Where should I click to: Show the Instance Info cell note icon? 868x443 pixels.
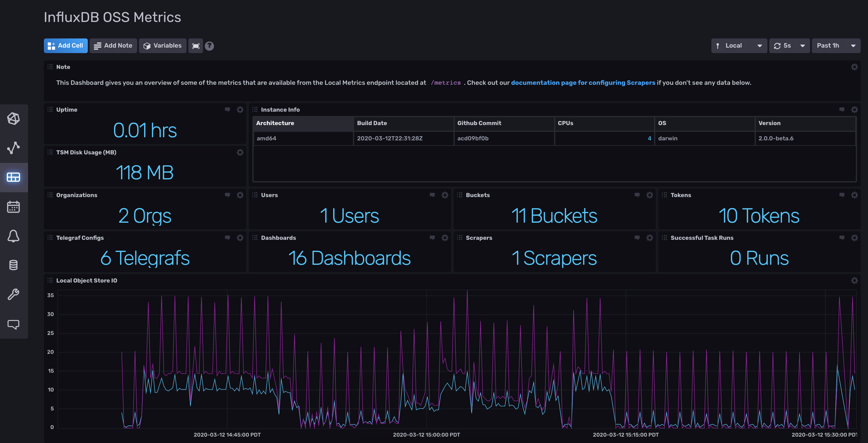pos(842,110)
